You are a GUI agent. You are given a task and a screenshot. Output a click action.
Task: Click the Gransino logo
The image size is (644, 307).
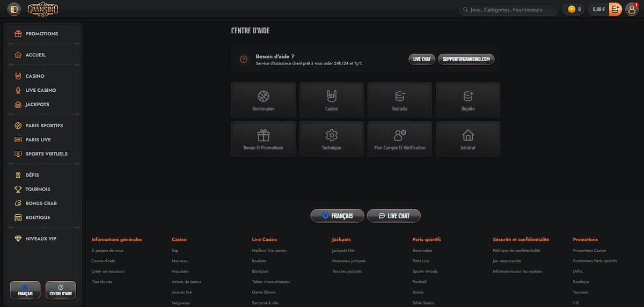[43, 9]
